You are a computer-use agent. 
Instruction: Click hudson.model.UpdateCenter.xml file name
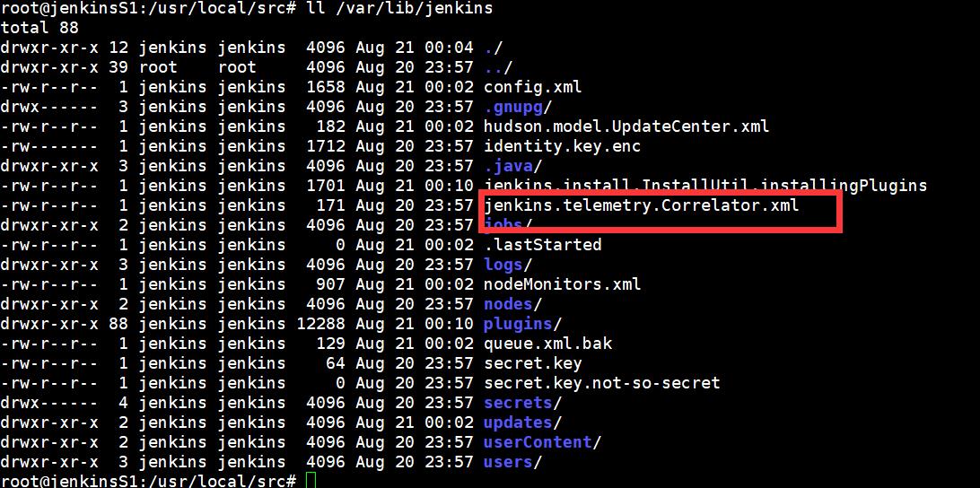point(626,126)
